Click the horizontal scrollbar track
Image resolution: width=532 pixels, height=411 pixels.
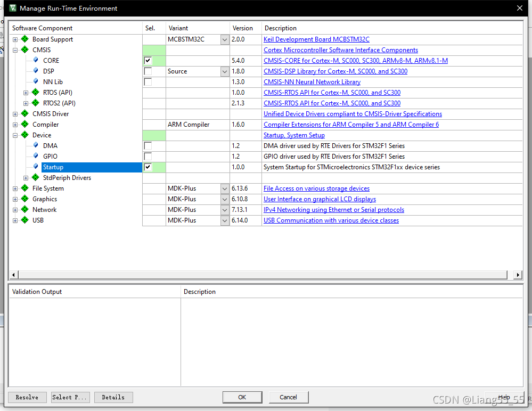pos(263,275)
